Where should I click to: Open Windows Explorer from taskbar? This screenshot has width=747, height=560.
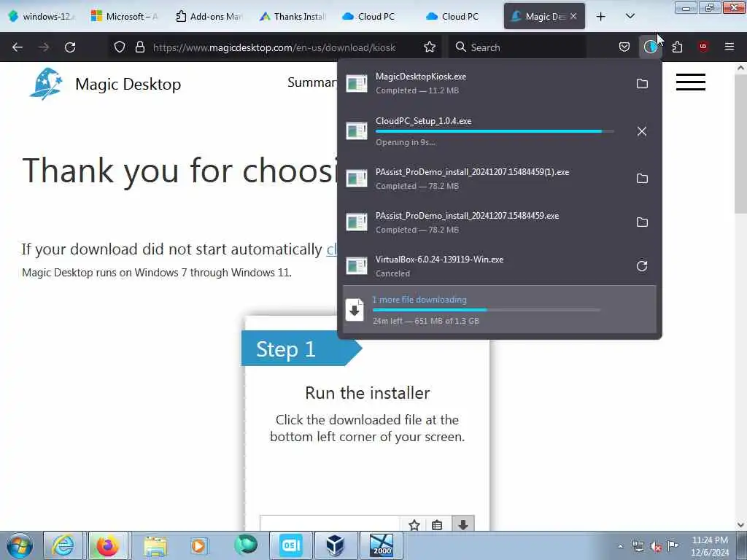(155, 545)
